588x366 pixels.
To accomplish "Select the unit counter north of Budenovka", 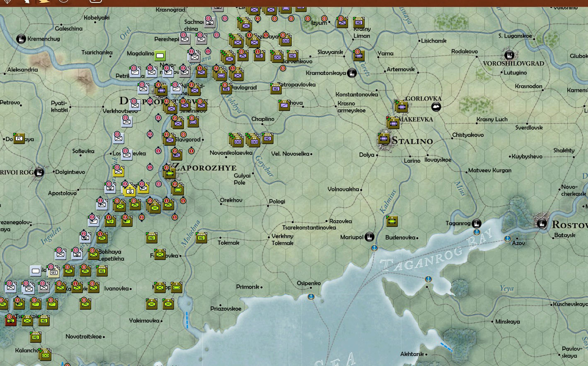I will pos(392,221).
